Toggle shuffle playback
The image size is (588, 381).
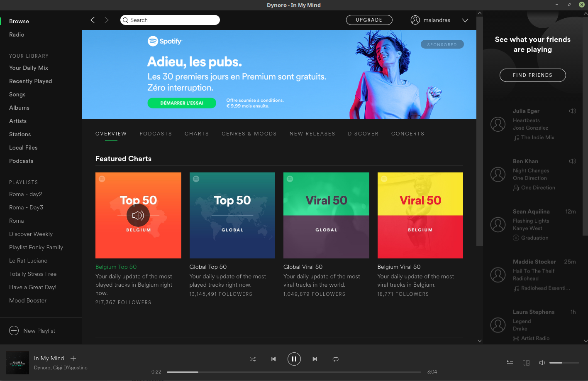pos(253,359)
